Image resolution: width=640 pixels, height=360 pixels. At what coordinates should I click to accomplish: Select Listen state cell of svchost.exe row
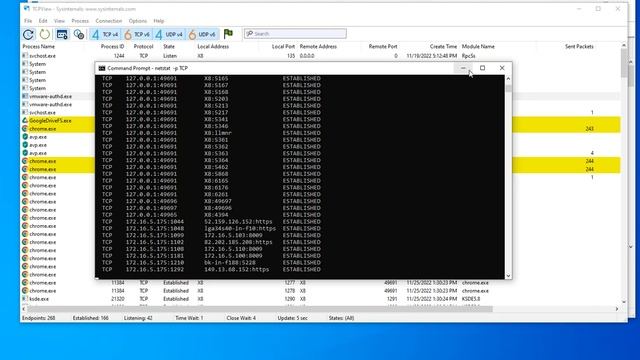click(170, 56)
